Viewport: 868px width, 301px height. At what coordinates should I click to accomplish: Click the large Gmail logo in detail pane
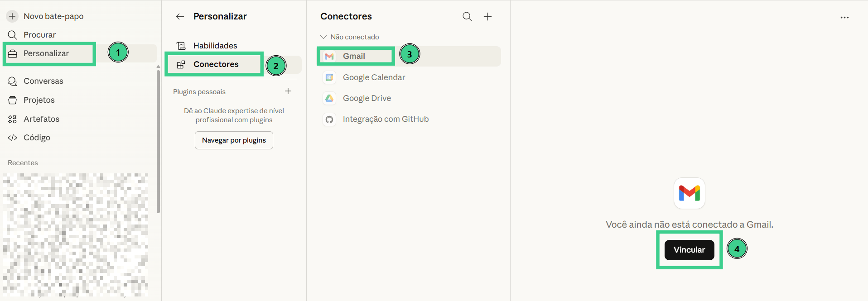(x=690, y=193)
